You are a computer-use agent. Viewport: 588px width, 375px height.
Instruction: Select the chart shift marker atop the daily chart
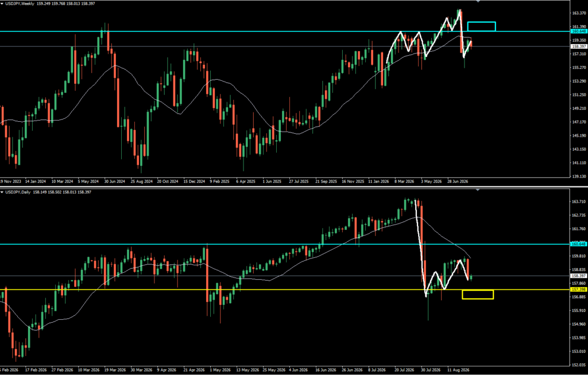[x=478, y=190]
